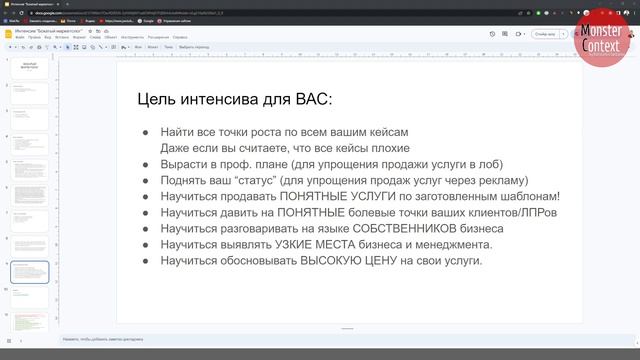Open version history clock icon
640x360 pixels.
point(492,34)
